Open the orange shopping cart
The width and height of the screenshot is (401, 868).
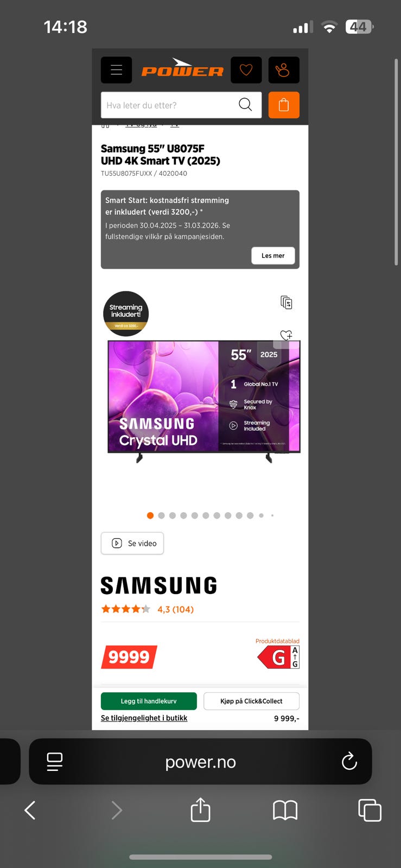coord(284,105)
